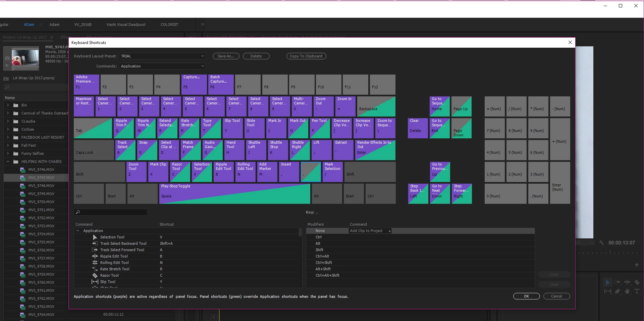The image size is (644, 321).
Task: Click wrench settings icon in program monitor
Action: tap(601, 242)
